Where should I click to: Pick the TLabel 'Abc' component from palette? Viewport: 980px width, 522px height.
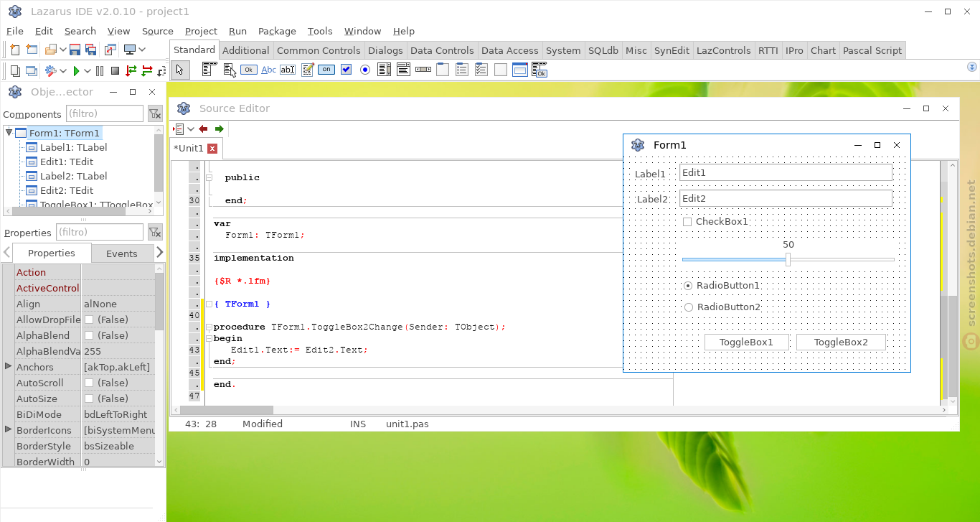click(268, 70)
